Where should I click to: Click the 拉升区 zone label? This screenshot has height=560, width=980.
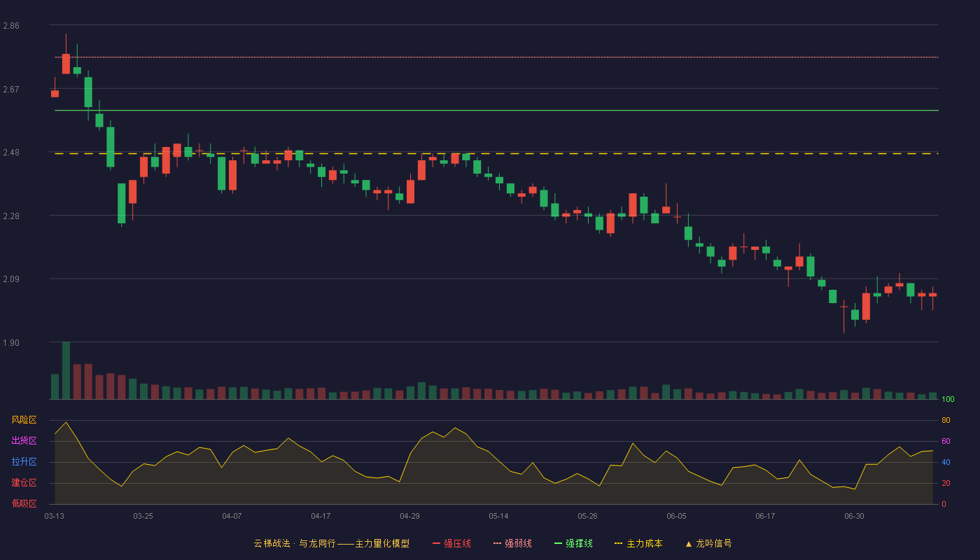coord(24,462)
